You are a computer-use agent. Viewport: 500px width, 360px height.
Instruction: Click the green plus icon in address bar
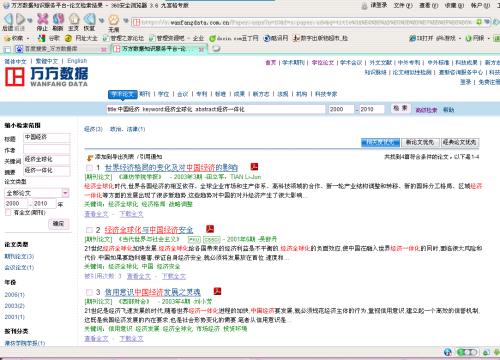(479, 22)
